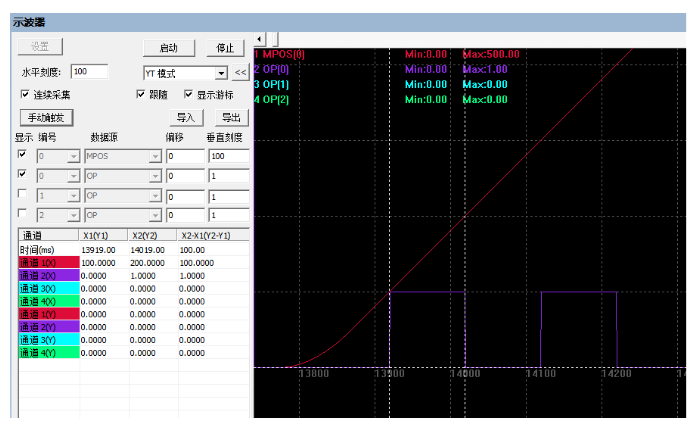
Task: Open the 编号 dropdown showing 1
Action: point(73,196)
